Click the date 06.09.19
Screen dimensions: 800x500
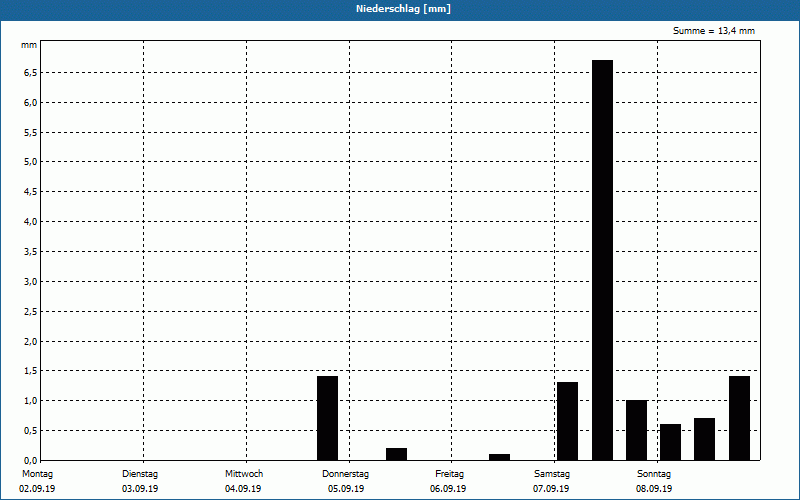tap(448, 489)
